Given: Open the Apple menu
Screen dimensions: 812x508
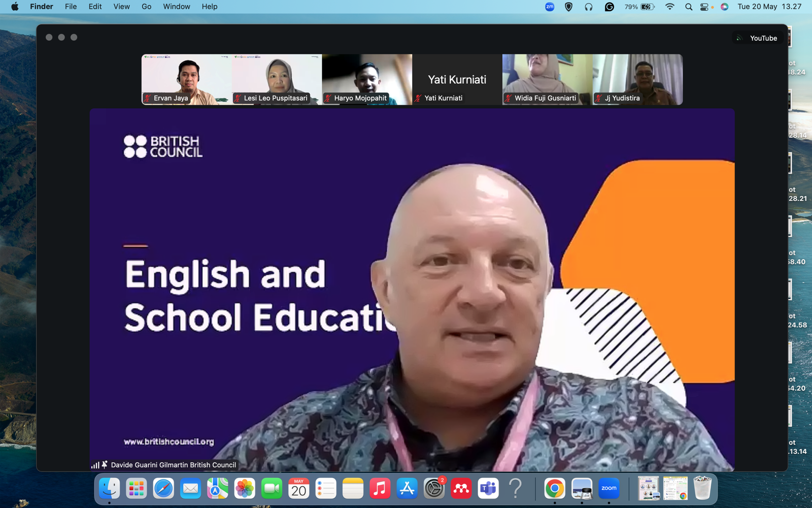Looking at the screenshot, I should click(x=15, y=7).
